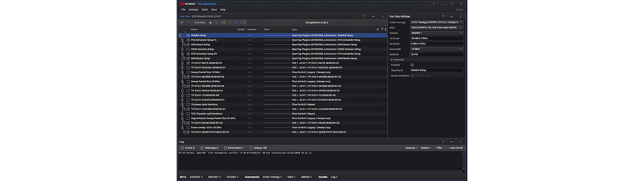Screen dimensions: 644x181
Task: Add a new test step with plus icon
Action: (x=182, y=23)
